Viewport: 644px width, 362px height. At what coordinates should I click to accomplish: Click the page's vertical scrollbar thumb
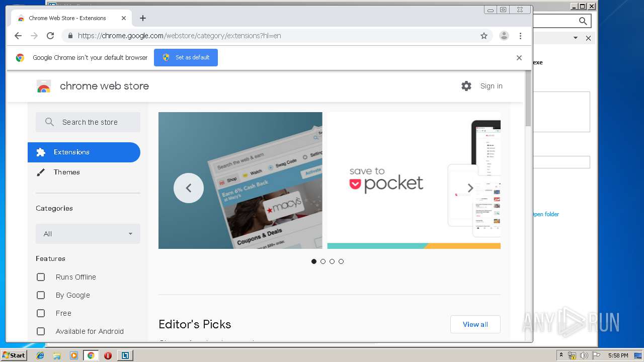click(x=528, y=99)
